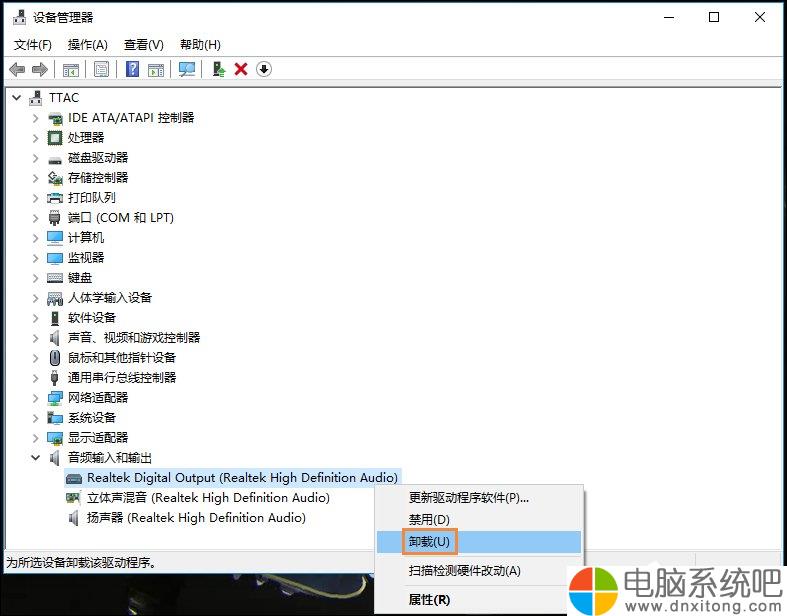Select the 网络适配器 label
The height and width of the screenshot is (616, 787).
98,398
